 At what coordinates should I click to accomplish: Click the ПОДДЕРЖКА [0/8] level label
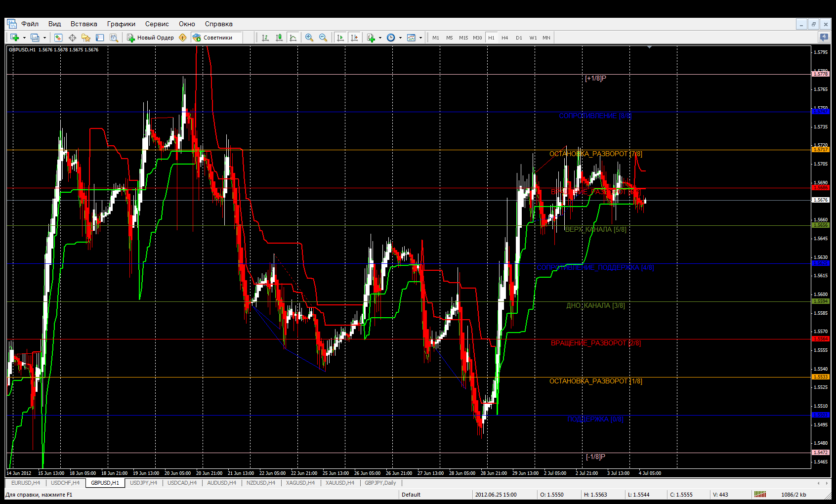point(595,419)
